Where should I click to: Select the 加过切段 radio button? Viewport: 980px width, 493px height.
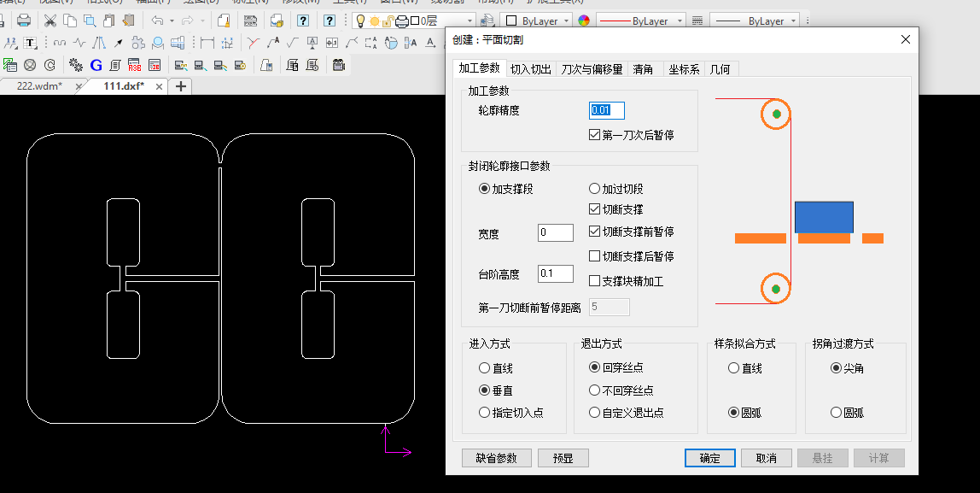(595, 189)
